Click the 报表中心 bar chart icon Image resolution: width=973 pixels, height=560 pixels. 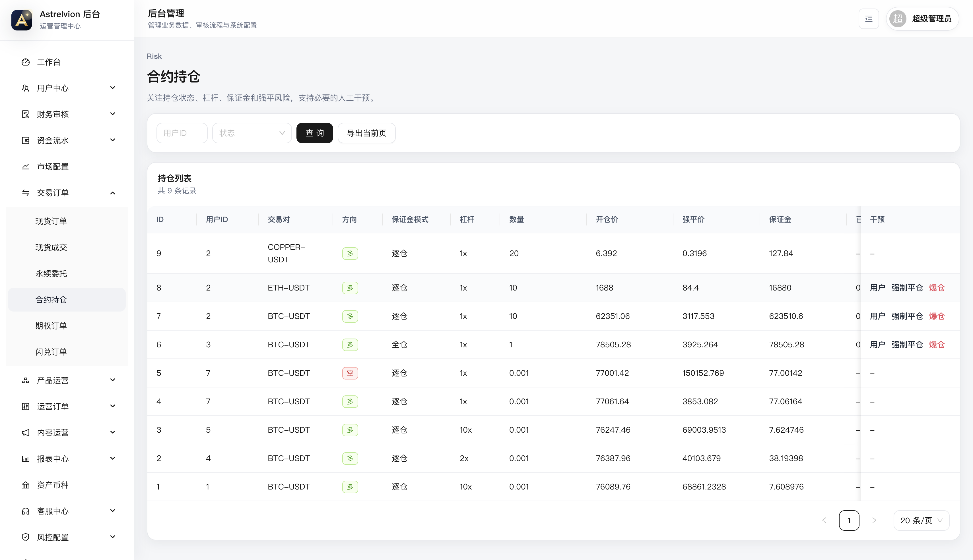[25, 459]
